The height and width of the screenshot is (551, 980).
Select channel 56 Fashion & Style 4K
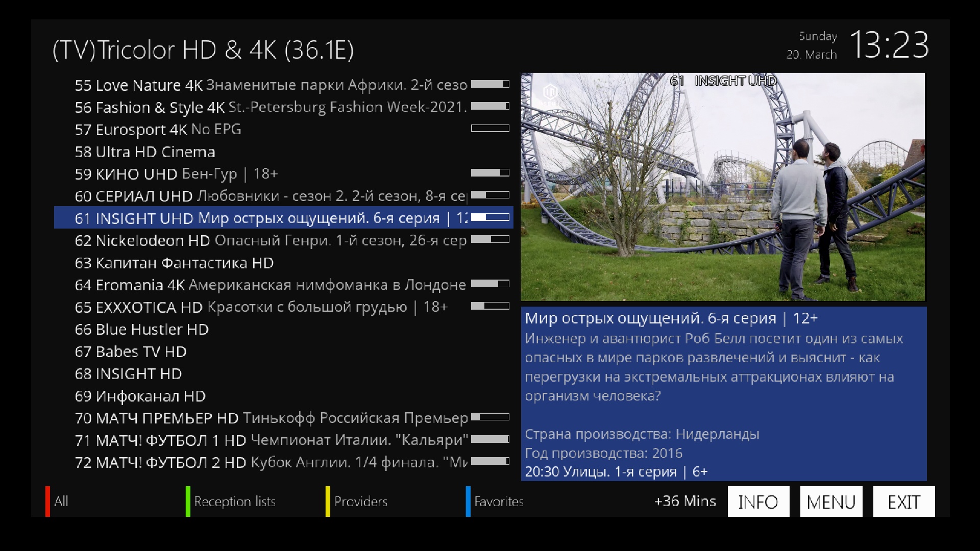(283, 107)
